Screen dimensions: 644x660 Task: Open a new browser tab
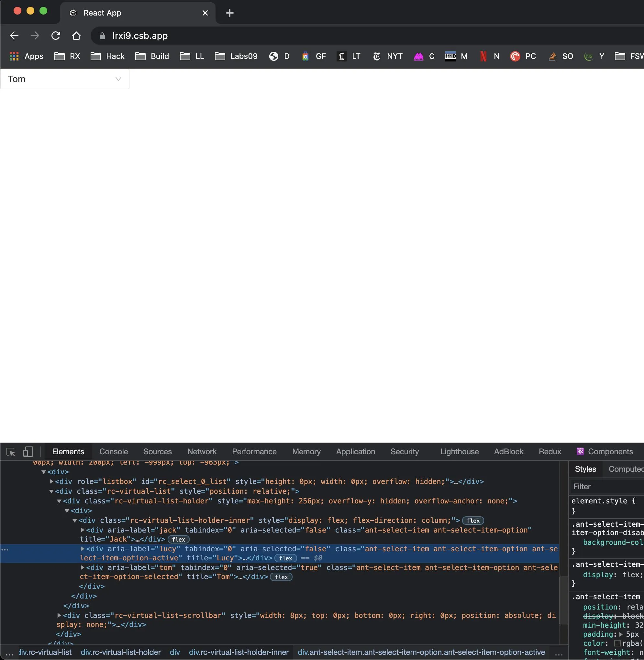pos(229,13)
